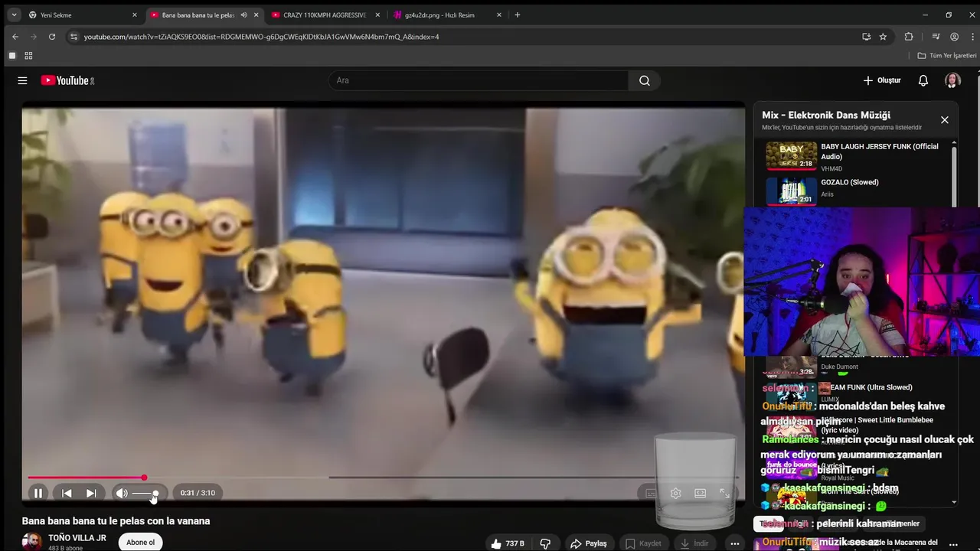Reload the current page
The height and width of the screenshot is (551, 980).
point(52,37)
